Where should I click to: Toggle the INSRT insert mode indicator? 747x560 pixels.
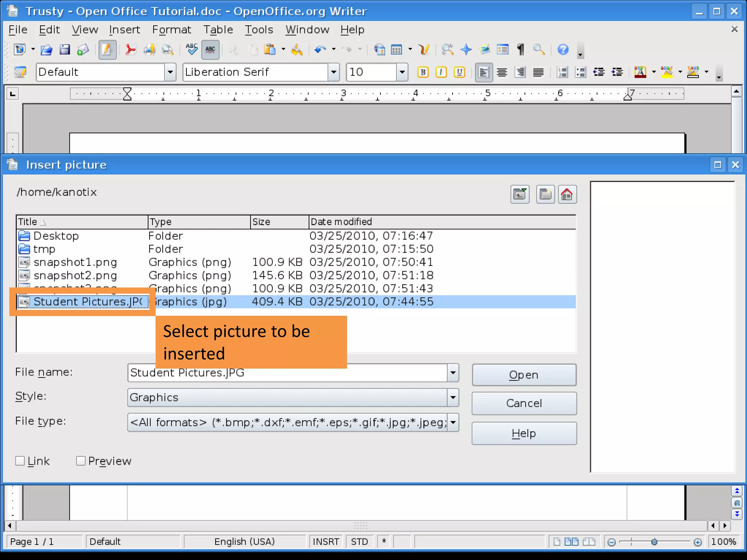[x=325, y=541]
